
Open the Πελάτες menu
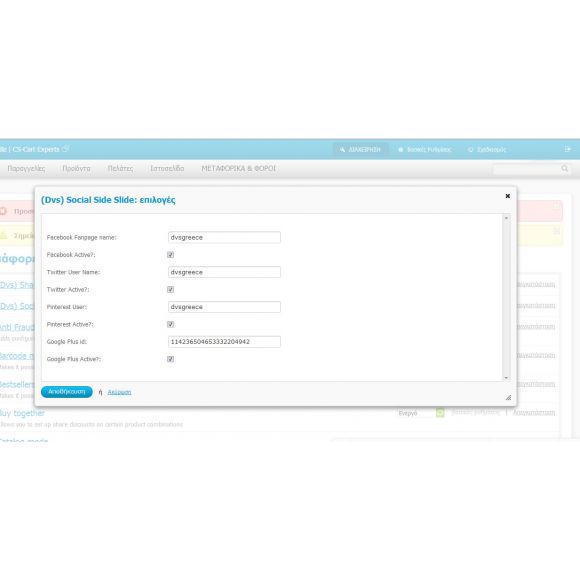(120, 169)
